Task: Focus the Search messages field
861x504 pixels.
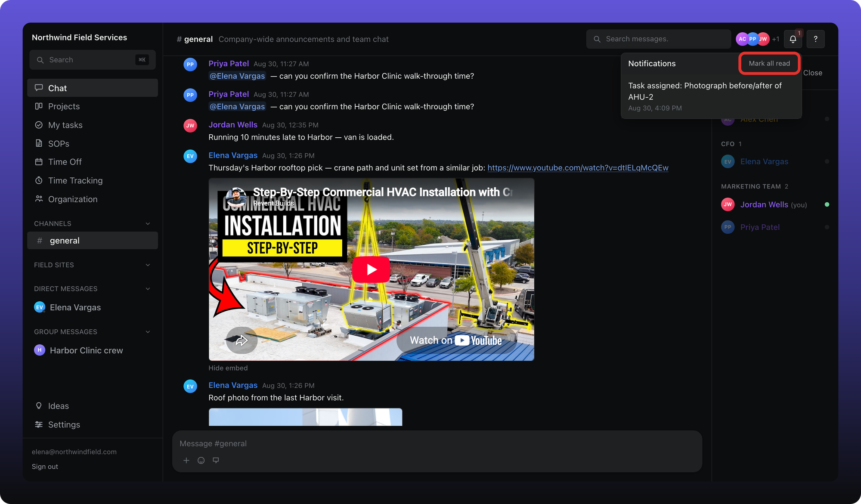Action: (659, 39)
